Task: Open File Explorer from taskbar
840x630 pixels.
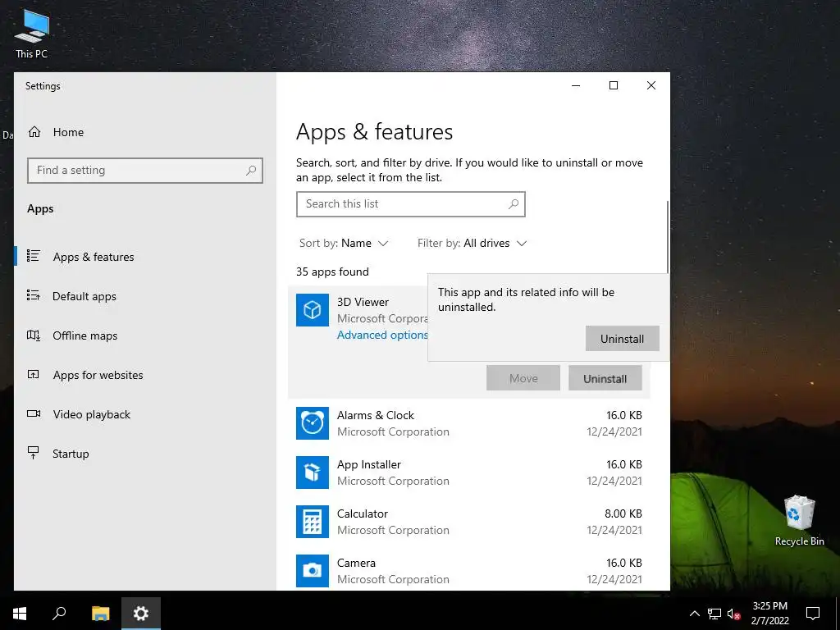Action: pyautogui.click(x=100, y=614)
